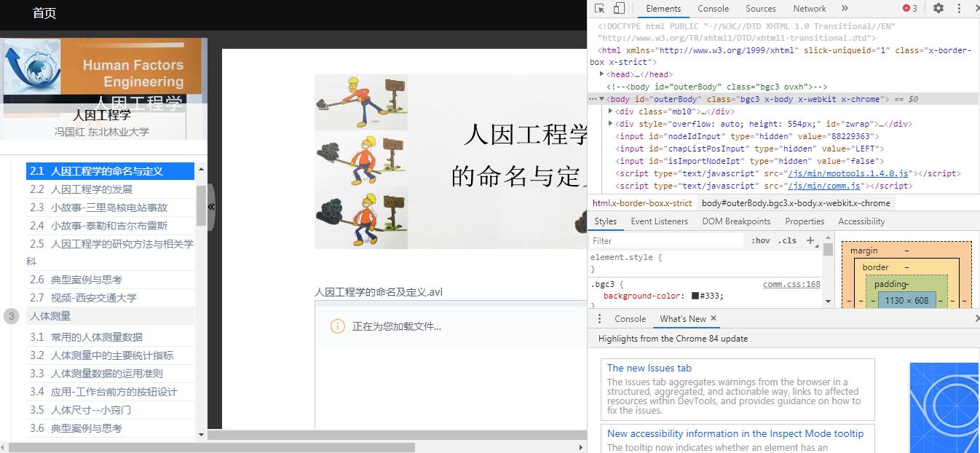This screenshot has height=453, width=980.
Task: Add a new style rule with plus
Action: 810,240
